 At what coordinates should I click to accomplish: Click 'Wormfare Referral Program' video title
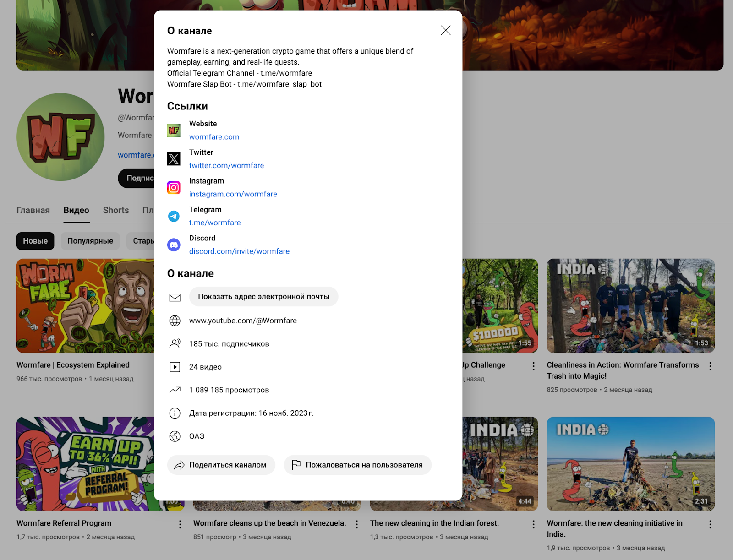64,523
